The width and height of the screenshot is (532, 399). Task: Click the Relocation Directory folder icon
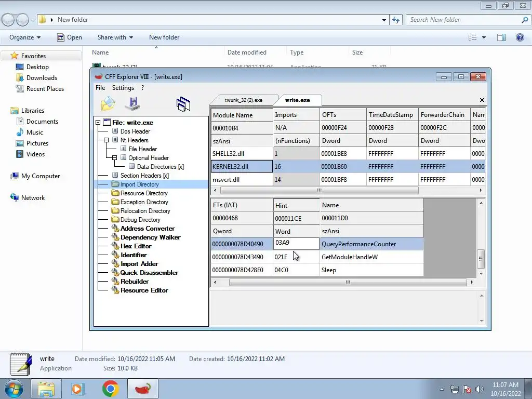(x=115, y=211)
